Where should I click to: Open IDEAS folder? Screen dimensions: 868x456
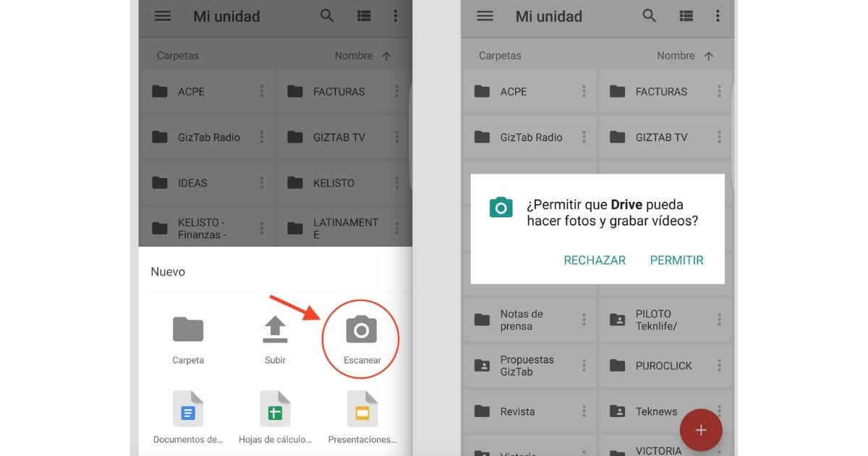coord(207,182)
